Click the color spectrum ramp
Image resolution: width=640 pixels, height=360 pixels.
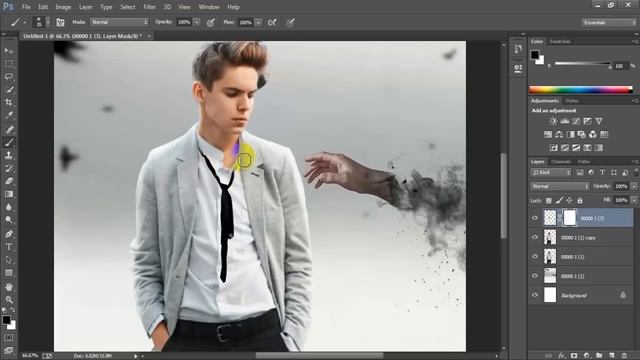pos(581,90)
